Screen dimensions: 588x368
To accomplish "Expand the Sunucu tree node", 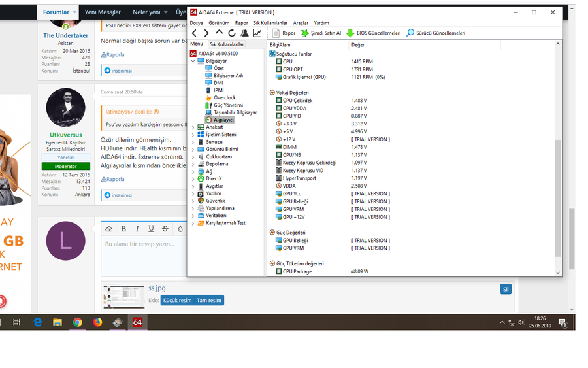I will click(193, 142).
